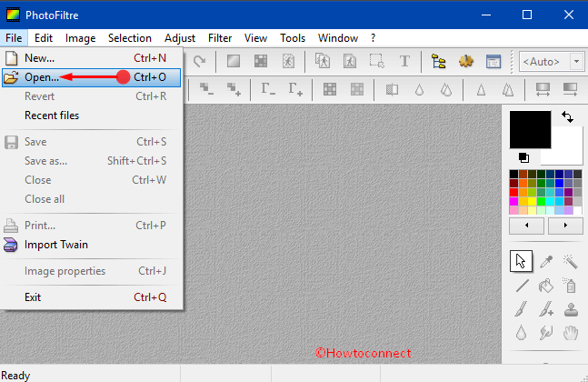Reset default black and white colors
The width and height of the screenshot is (588, 382).
523,157
